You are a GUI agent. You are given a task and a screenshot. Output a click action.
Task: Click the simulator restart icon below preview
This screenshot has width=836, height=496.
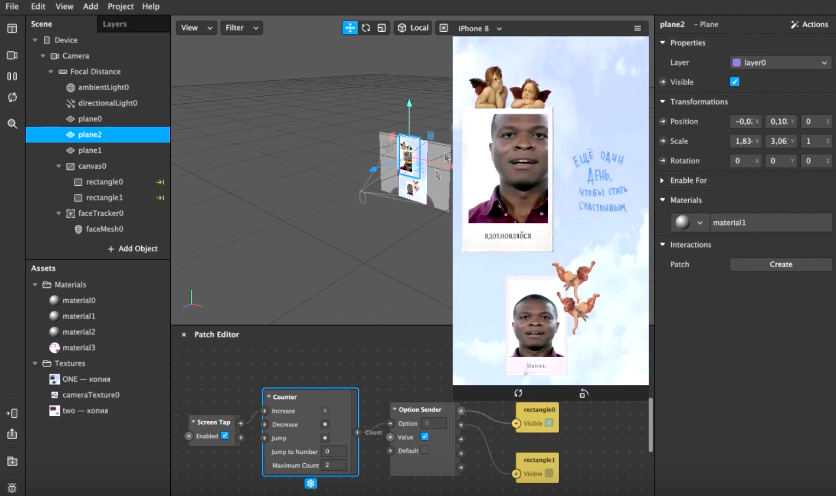click(x=518, y=393)
